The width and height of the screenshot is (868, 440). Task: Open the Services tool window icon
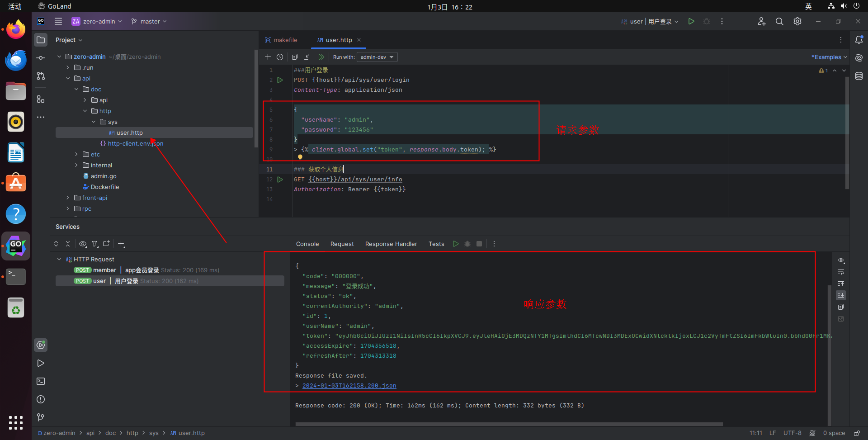pos(41,345)
